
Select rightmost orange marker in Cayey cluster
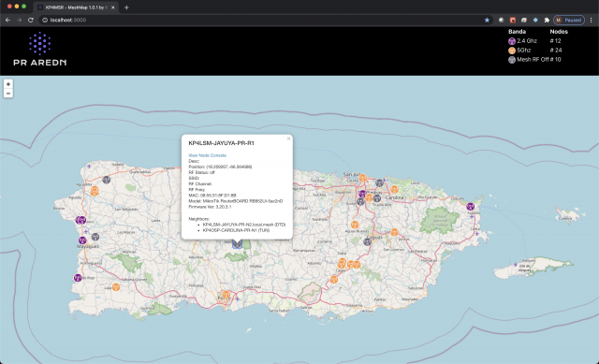tap(357, 264)
